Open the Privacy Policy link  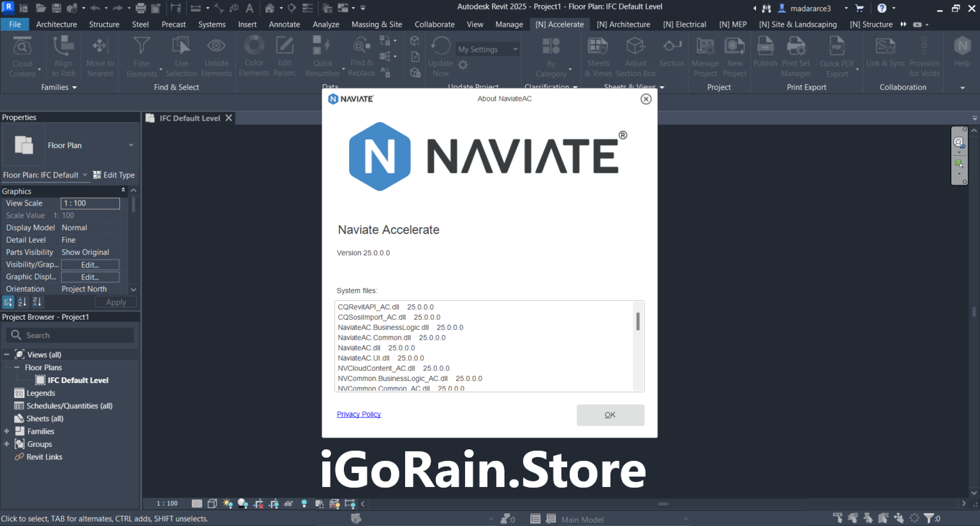pyautogui.click(x=359, y=414)
